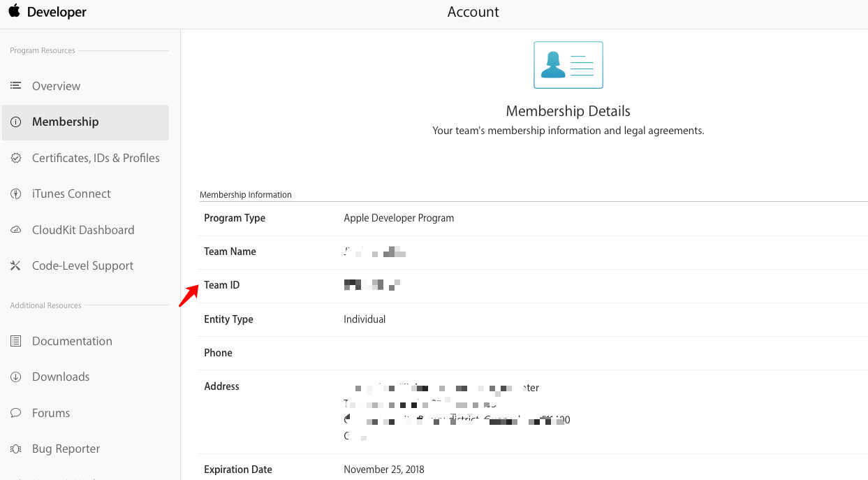Visit the Forums link
Image resolution: width=868 pixels, height=480 pixels.
(51, 413)
